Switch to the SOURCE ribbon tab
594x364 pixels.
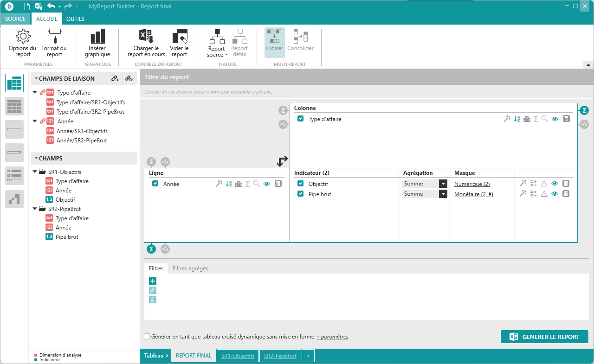[x=15, y=19]
